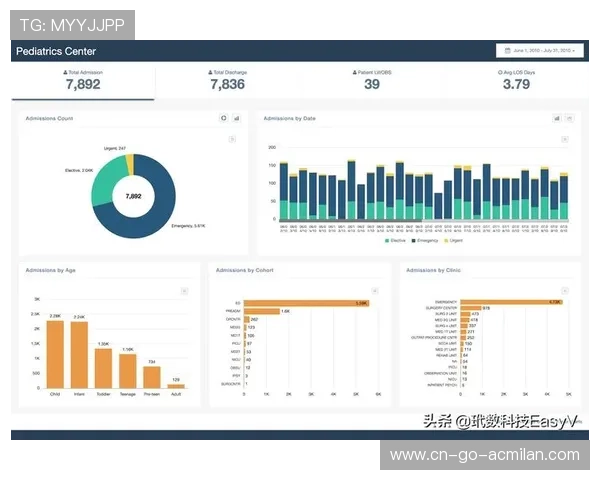Click small options icon above the donut chart
Viewport: 600px width, 480px height.
point(232,139)
